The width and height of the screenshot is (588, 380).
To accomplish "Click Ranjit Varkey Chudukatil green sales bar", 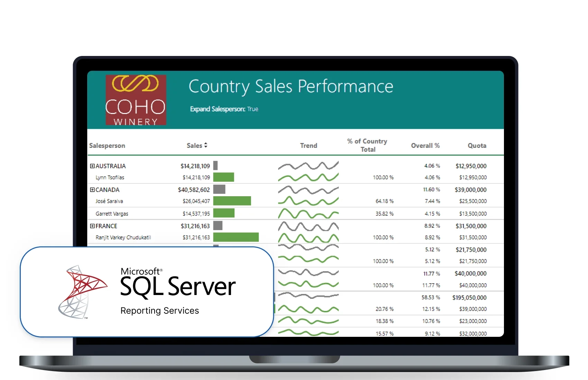I will 236,237.
